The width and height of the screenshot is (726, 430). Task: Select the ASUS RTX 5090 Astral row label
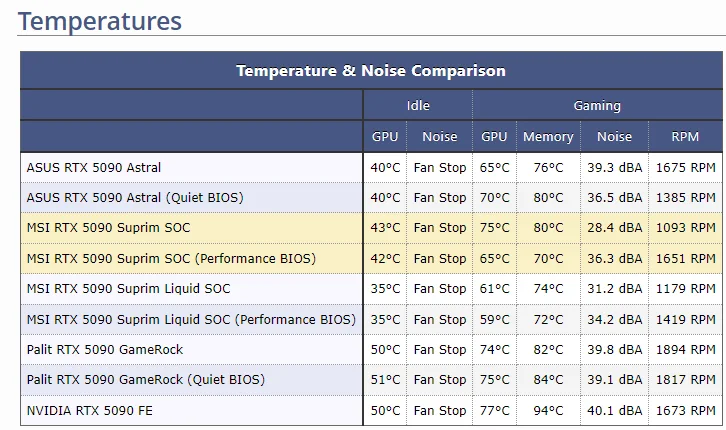click(94, 168)
